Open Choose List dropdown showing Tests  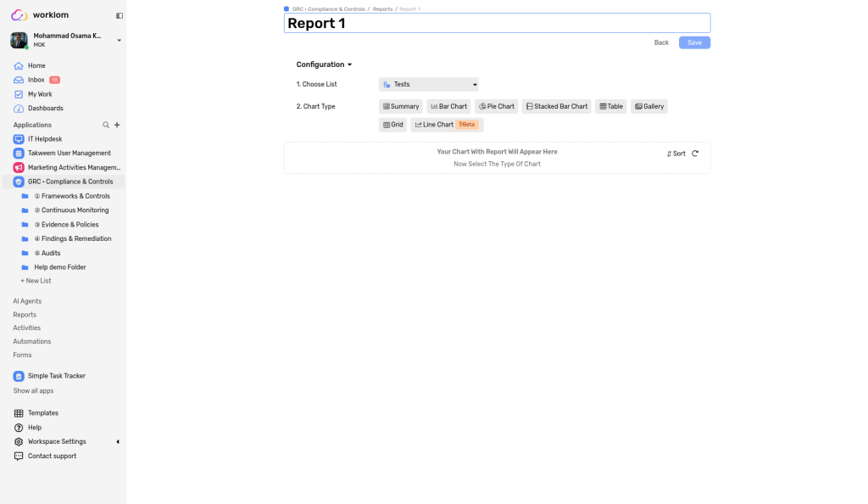tap(428, 85)
